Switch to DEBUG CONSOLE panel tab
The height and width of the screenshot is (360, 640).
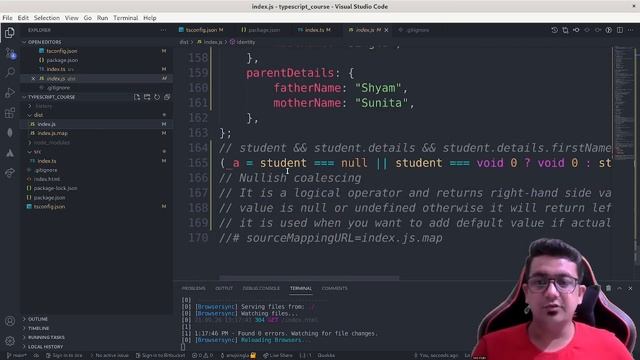click(261, 288)
